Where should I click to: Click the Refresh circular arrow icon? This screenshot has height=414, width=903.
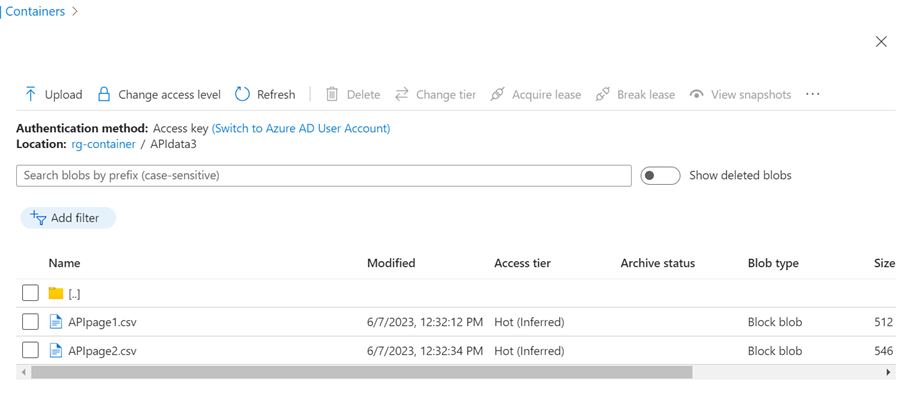click(x=242, y=94)
